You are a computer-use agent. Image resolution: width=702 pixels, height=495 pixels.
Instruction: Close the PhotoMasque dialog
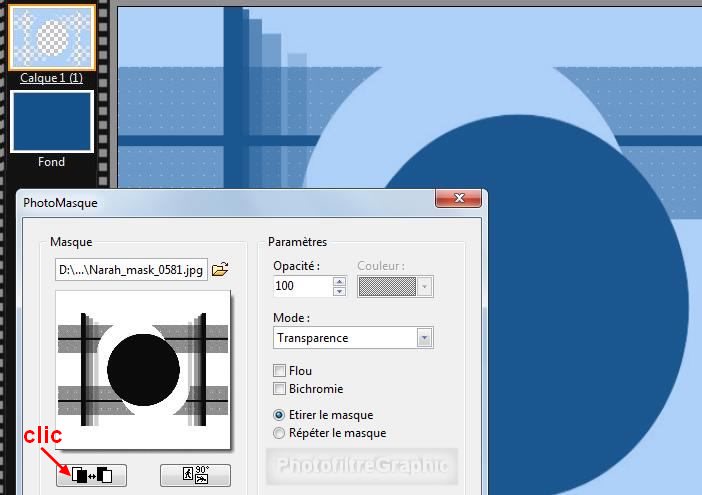pos(460,200)
